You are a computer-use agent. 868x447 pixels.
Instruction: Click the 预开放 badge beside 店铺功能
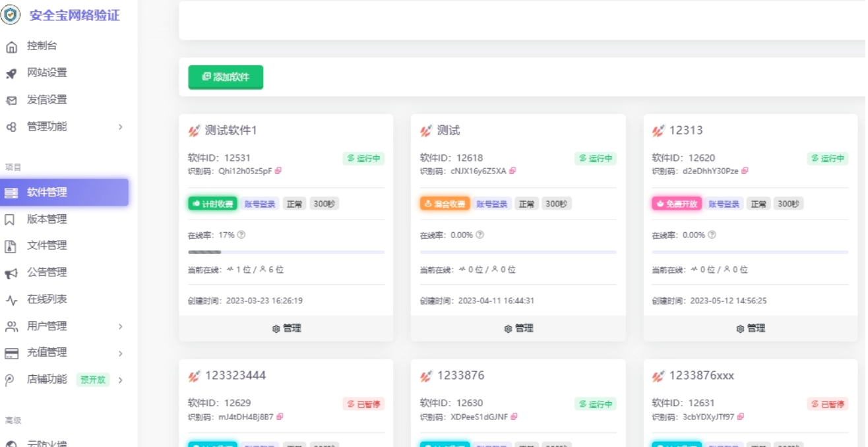click(x=93, y=380)
